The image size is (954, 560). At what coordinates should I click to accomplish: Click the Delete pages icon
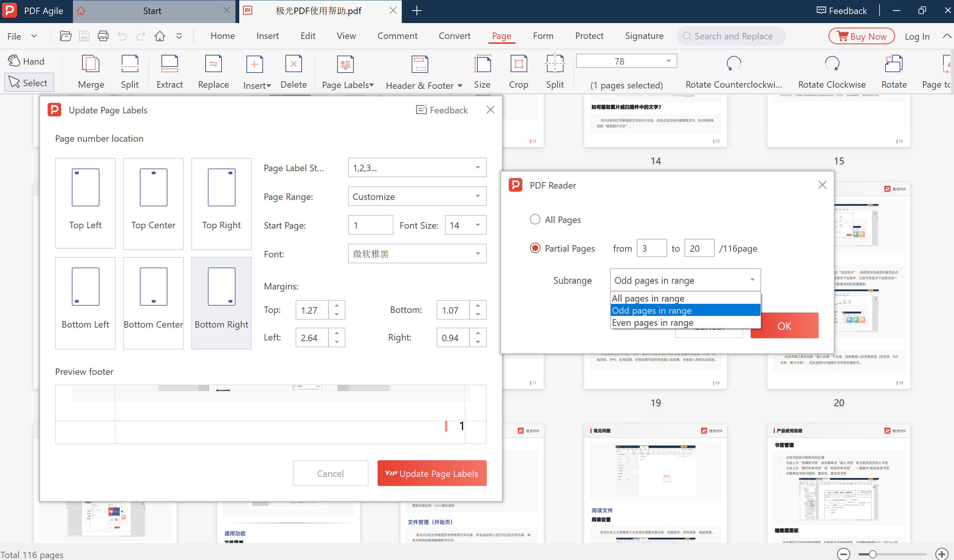tap(293, 64)
